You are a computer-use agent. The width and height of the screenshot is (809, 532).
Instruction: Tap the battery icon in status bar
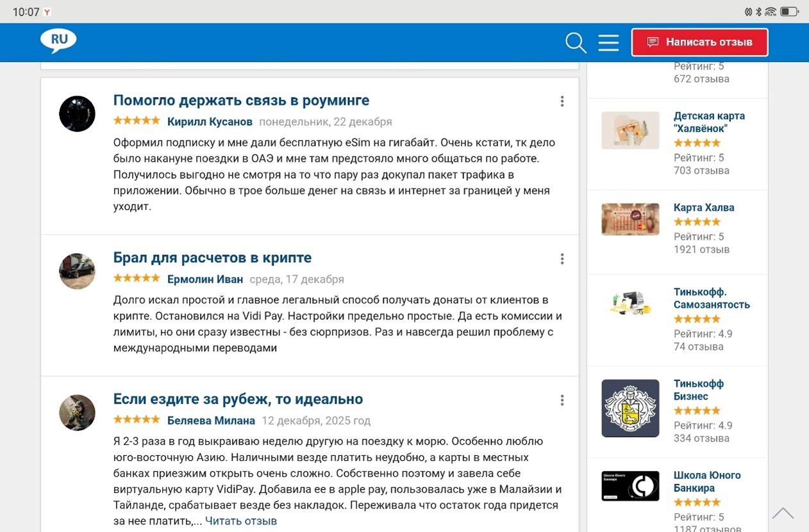coord(789,12)
